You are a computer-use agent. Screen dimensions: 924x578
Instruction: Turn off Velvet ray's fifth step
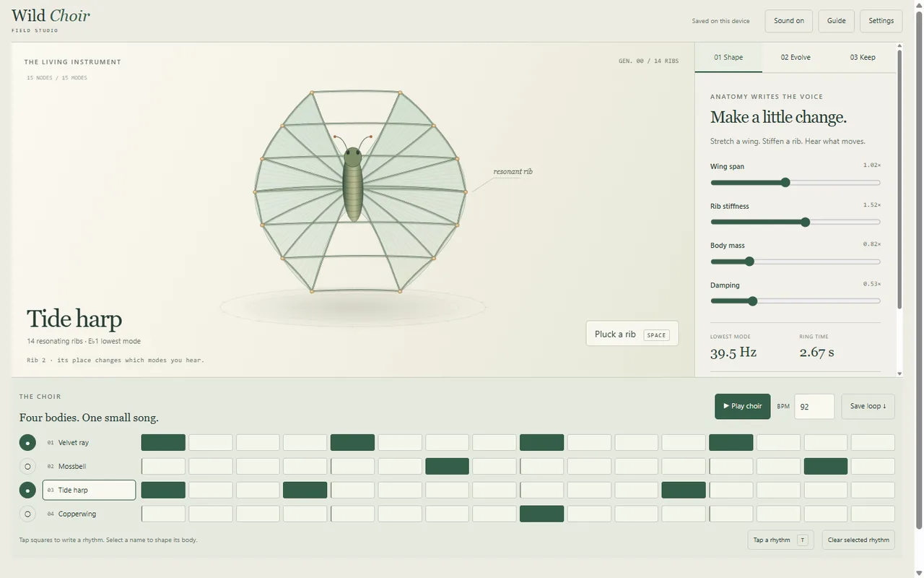352,442
